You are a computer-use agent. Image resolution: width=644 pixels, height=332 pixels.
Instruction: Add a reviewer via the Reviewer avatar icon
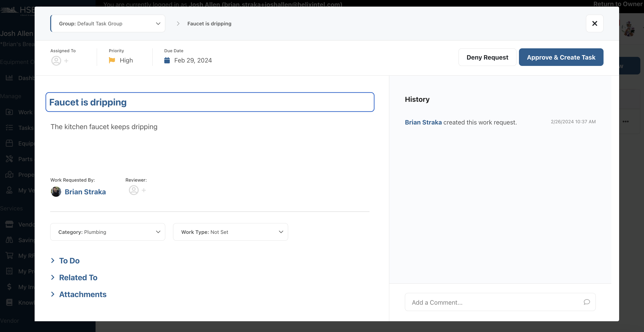point(134,190)
